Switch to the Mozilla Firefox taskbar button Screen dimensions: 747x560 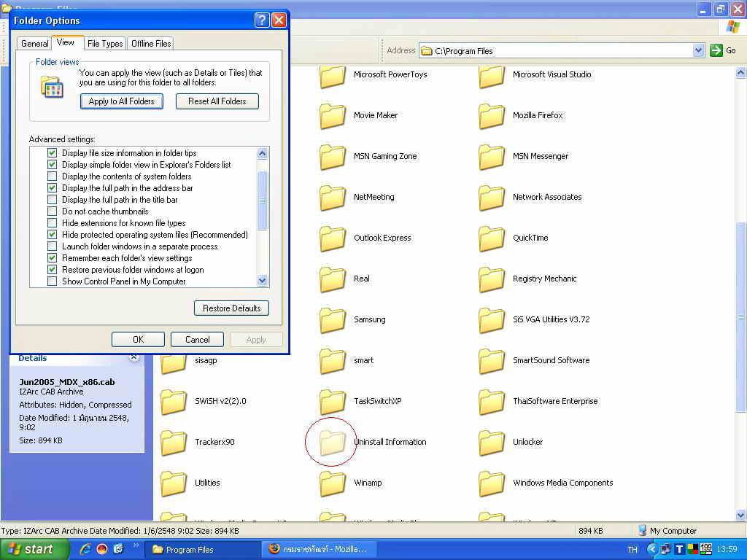pyautogui.click(x=320, y=550)
